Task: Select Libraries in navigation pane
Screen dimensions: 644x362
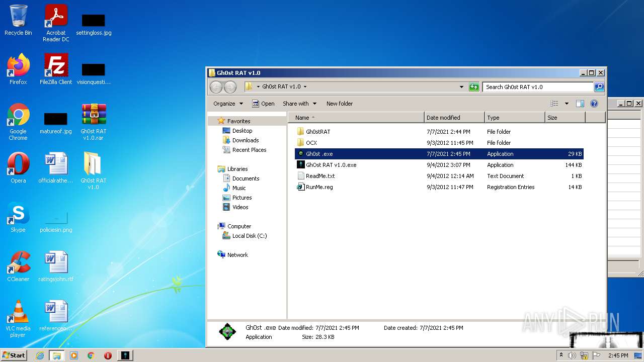Action: 237,169
